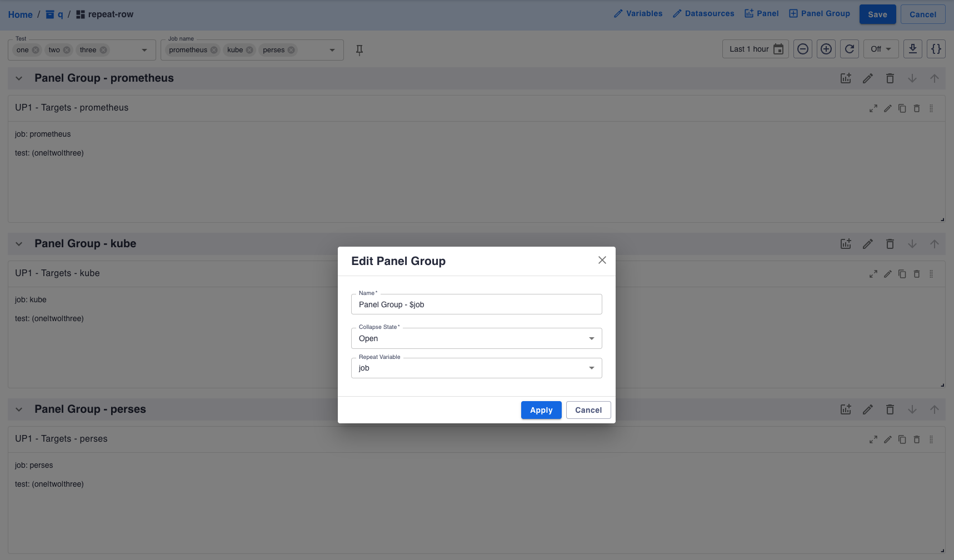Remove the 'two' chip from Test variable
Viewport: 954px width, 560px height.
pyautogui.click(x=67, y=50)
